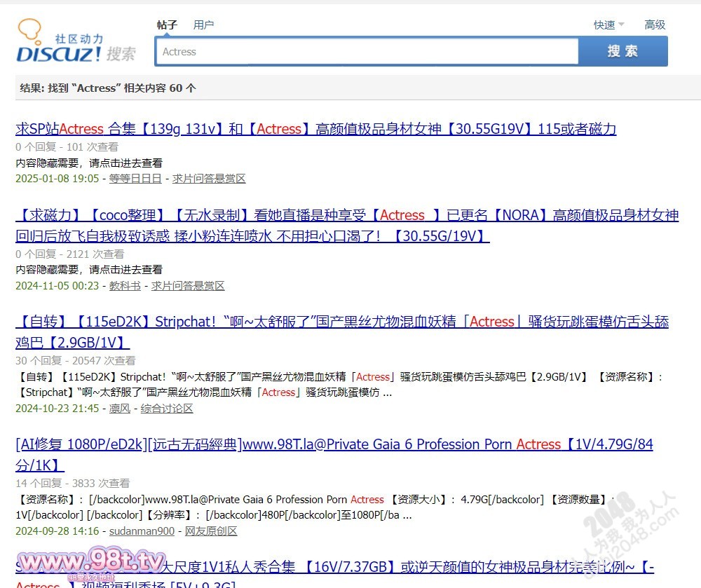Focus the search box containing Actress
Viewport: 701px width, 588px height.
tap(368, 52)
